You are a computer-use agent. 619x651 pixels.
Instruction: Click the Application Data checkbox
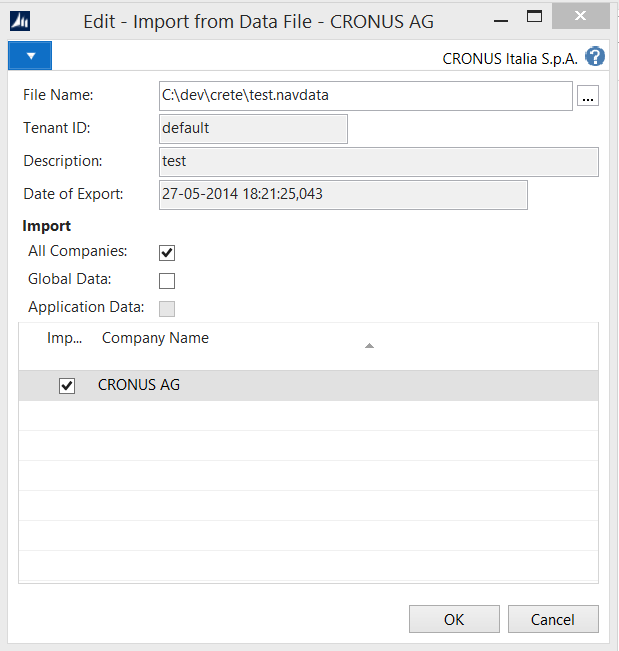[x=167, y=308]
